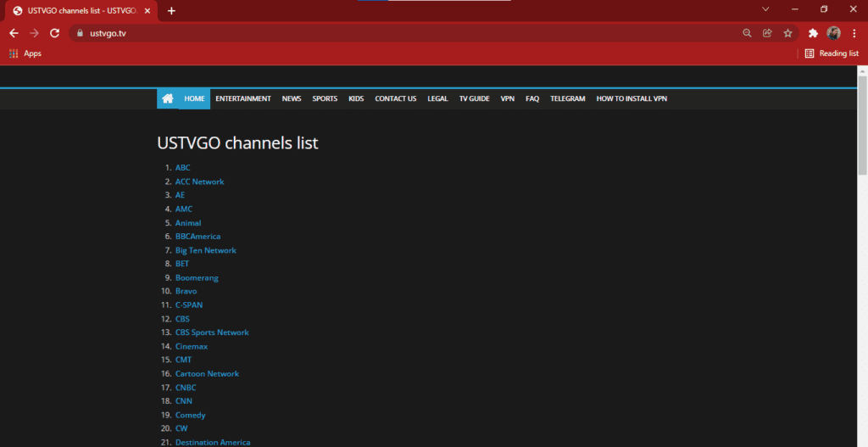Click the page vertical scrollbar thumb
This screenshot has height=447, width=868.
pos(862,126)
